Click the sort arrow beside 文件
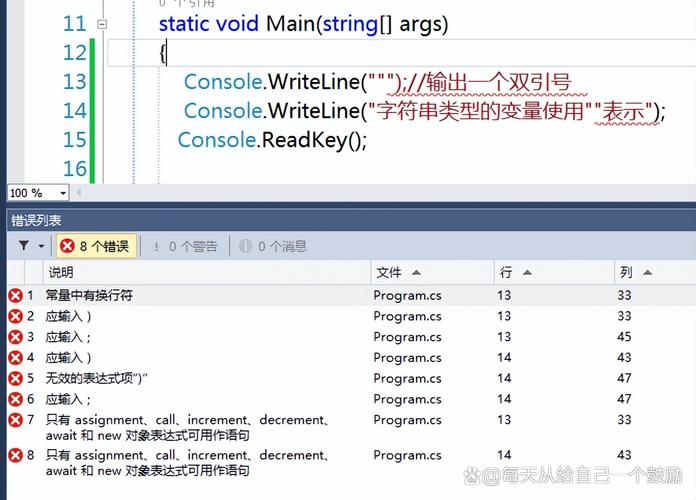Viewport: 696px width, 500px height. (416, 272)
